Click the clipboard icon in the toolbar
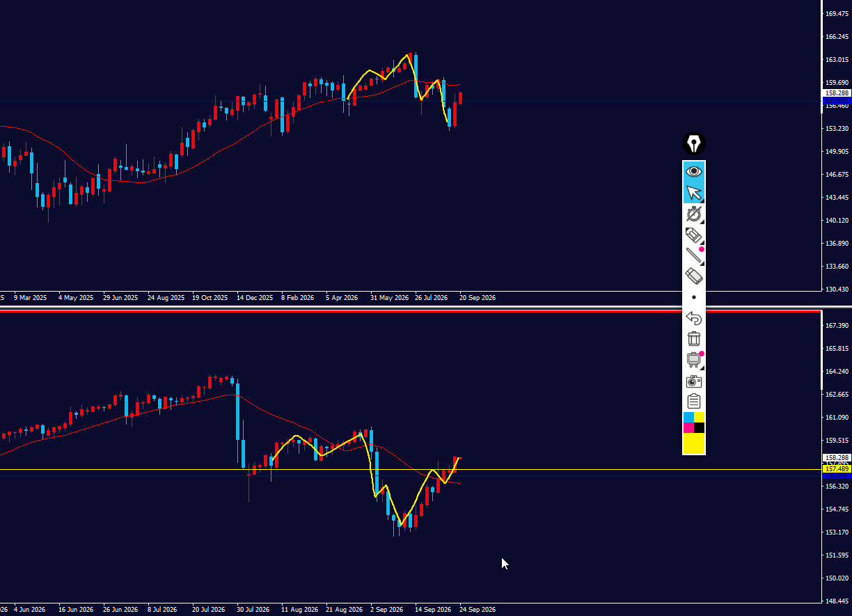The image size is (852, 616). [x=694, y=402]
